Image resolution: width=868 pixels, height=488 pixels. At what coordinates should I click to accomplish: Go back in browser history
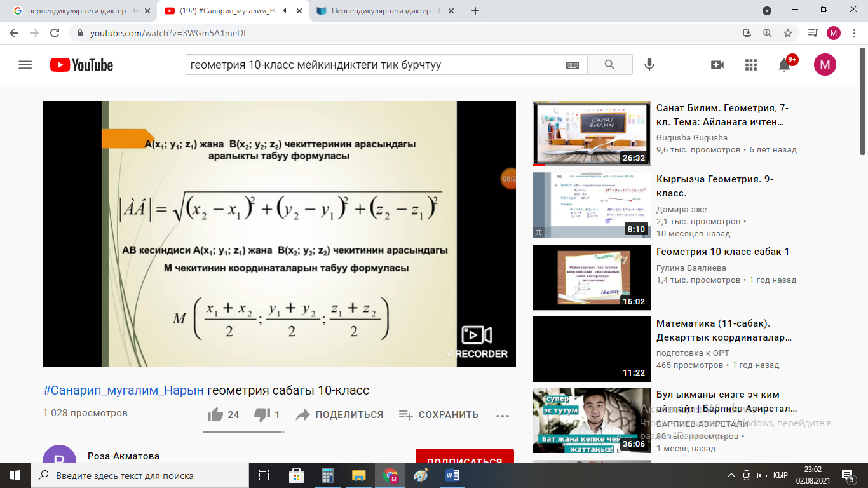pos(14,33)
